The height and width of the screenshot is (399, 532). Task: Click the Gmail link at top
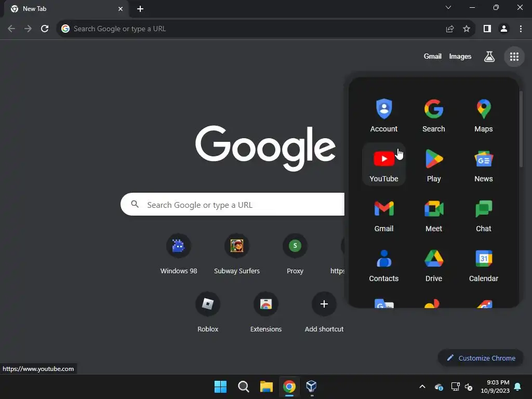pos(433,56)
